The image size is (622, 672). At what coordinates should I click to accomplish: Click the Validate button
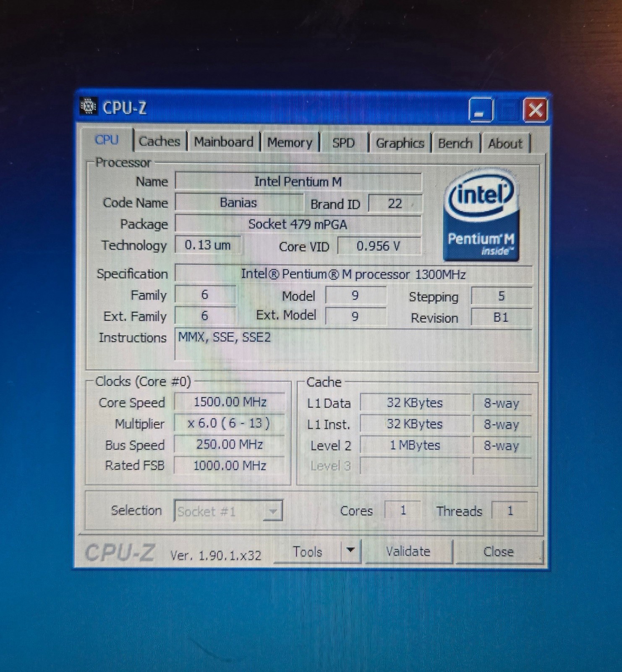coord(408,551)
